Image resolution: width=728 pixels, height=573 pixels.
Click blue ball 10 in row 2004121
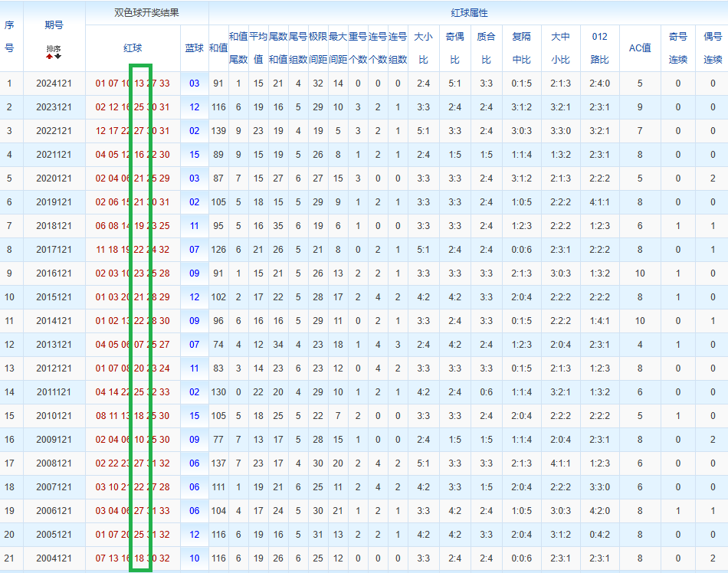tap(194, 558)
